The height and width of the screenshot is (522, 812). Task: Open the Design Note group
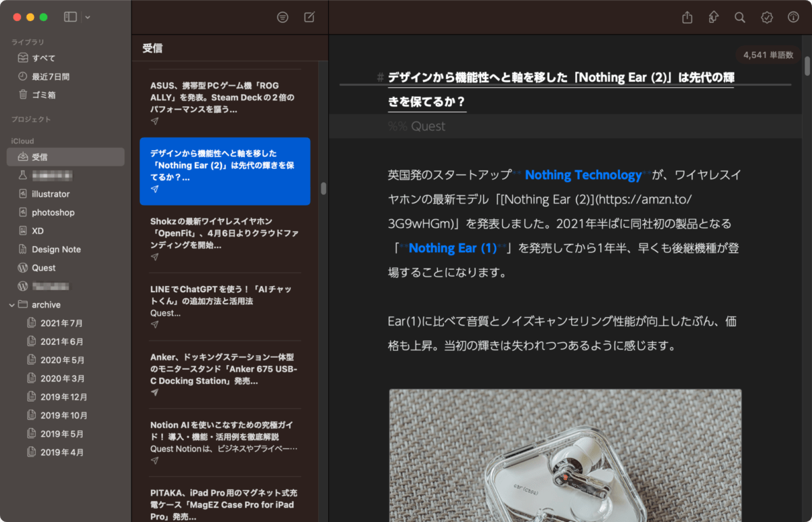pyautogui.click(x=55, y=250)
